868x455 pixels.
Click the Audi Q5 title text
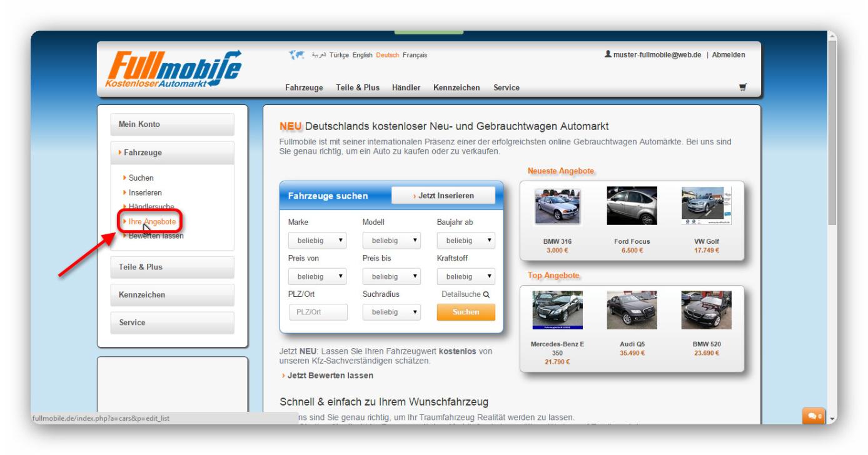click(632, 344)
